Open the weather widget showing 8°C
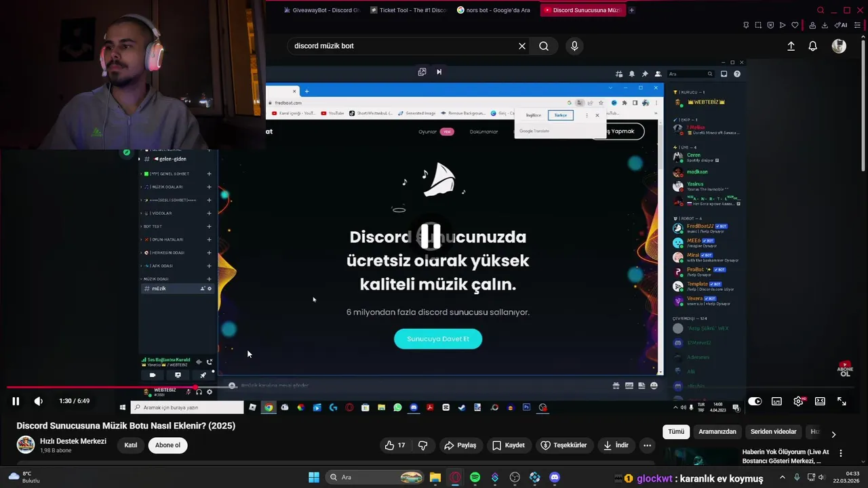868x488 pixels. click(24, 477)
